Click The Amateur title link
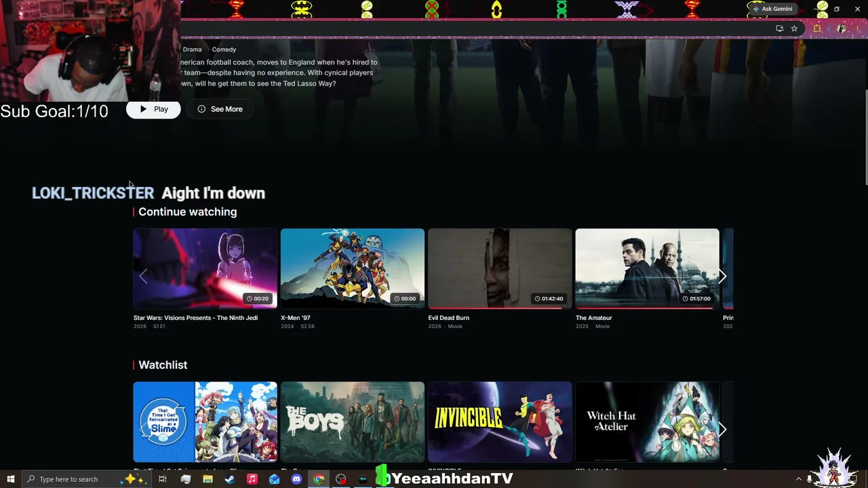 594,318
